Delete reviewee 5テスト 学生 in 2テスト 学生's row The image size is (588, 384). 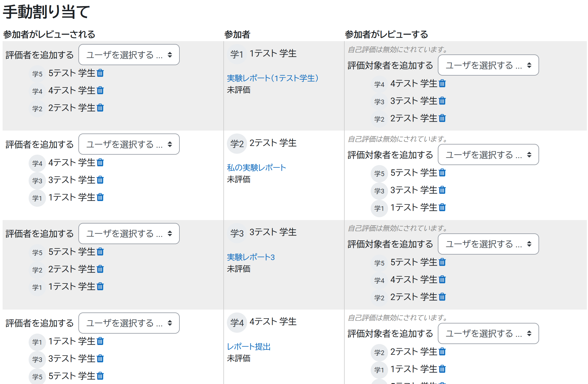tap(442, 173)
